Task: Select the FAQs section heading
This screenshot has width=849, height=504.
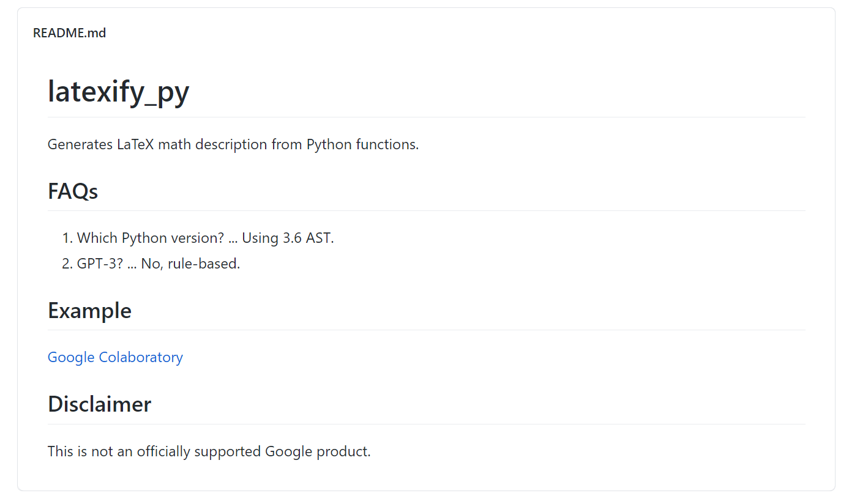Action: pyautogui.click(x=73, y=191)
